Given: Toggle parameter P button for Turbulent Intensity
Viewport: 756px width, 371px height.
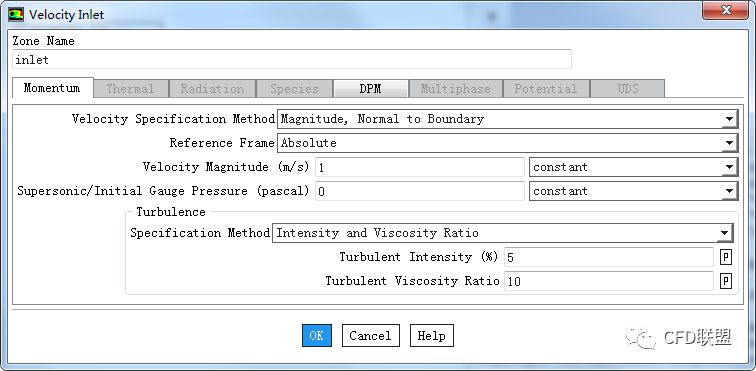Looking at the screenshot, I should (x=726, y=257).
